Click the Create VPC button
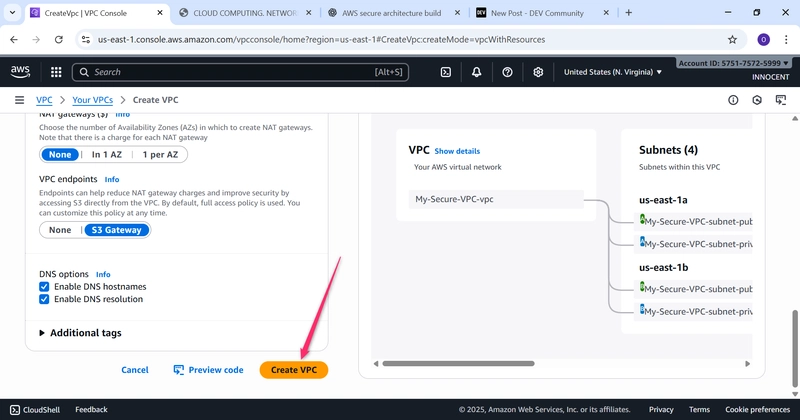The width and height of the screenshot is (800, 420). pos(294,370)
